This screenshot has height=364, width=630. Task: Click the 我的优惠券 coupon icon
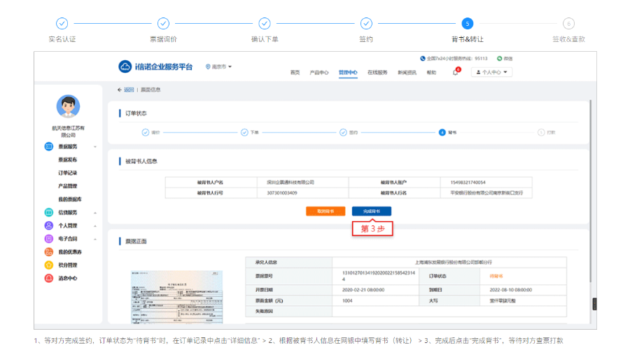(49, 252)
